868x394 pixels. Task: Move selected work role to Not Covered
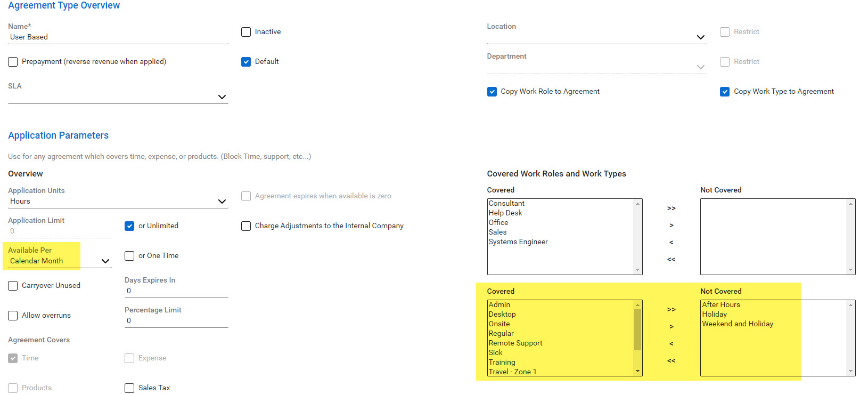tap(672, 226)
